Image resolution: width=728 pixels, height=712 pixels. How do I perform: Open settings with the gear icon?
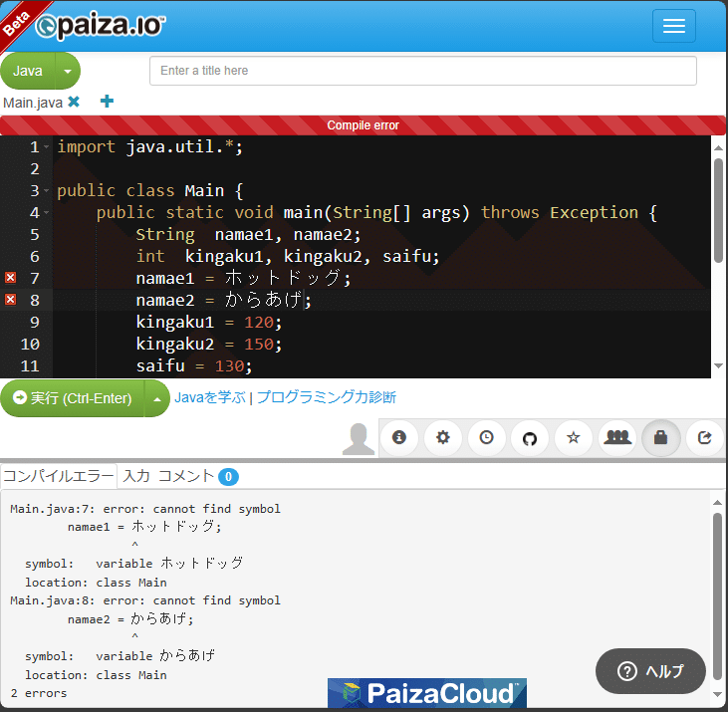tap(443, 437)
